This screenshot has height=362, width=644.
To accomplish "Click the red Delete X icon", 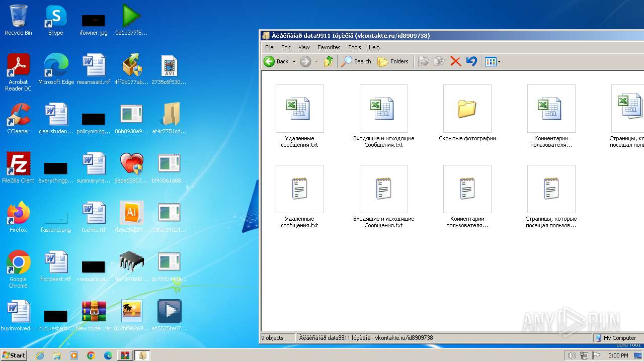I will [455, 61].
